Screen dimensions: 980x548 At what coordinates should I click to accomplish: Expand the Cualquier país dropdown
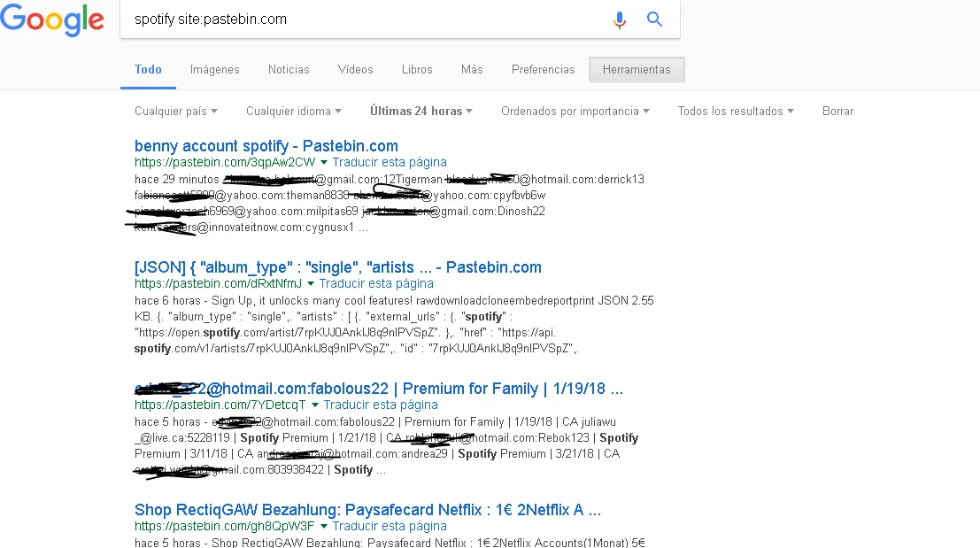click(x=176, y=111)
